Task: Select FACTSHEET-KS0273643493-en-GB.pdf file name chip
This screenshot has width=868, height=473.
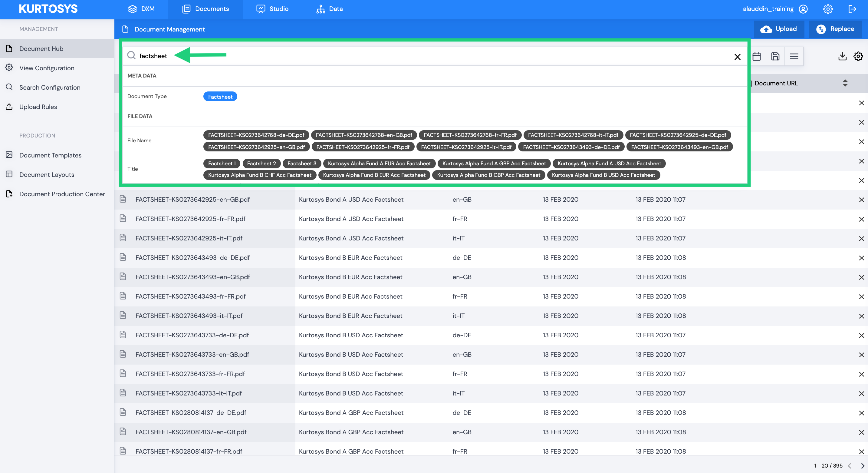Action: [x=679, y=147]
